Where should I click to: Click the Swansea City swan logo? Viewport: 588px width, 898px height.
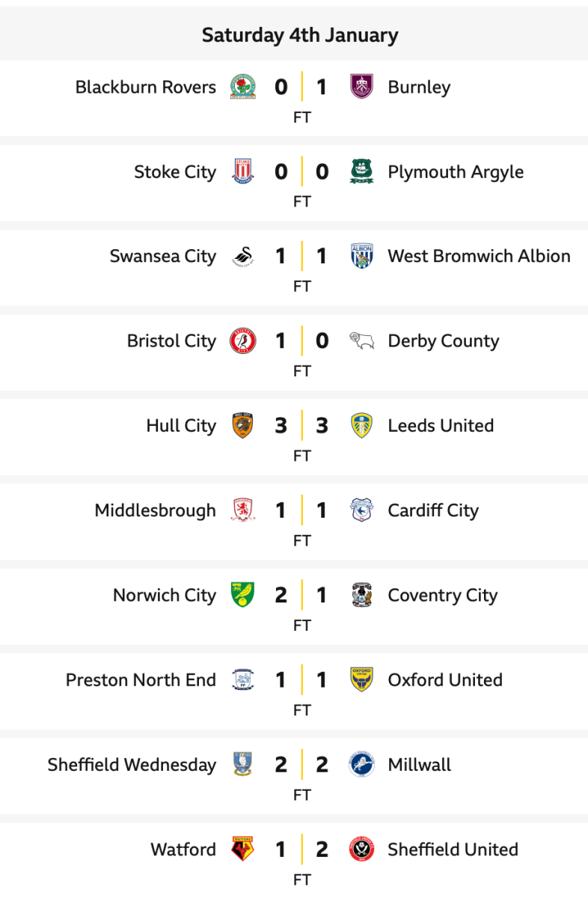[242, 257]
